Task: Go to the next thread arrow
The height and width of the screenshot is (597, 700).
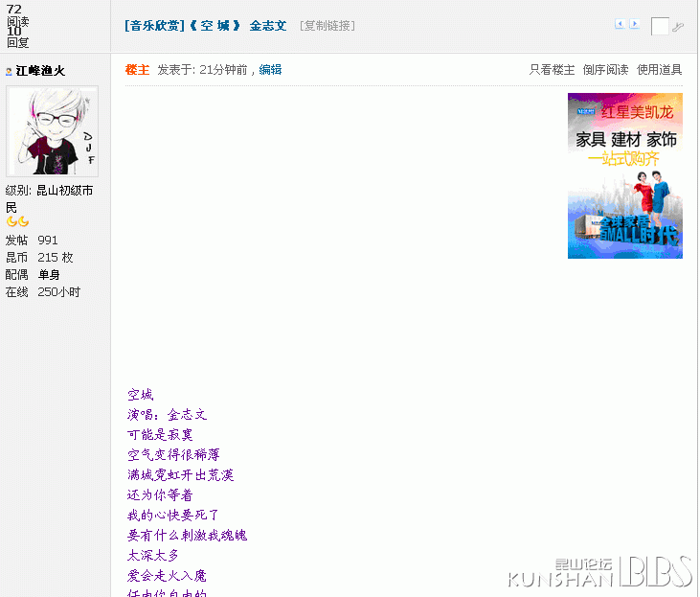Action: click(634, 24)
